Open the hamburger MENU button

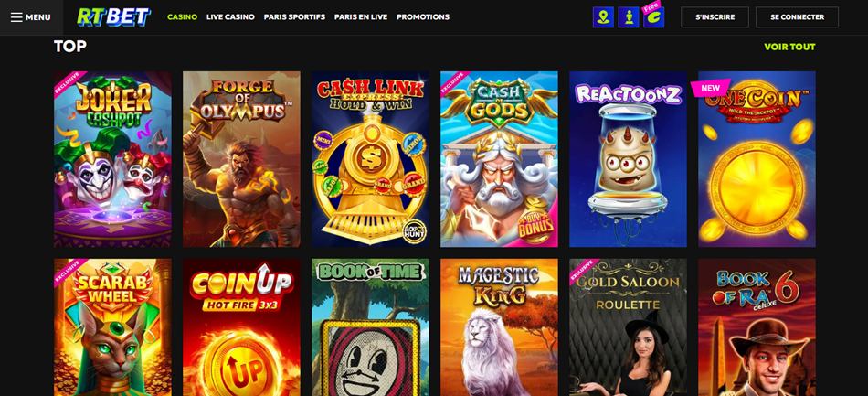tap(31, 17)
